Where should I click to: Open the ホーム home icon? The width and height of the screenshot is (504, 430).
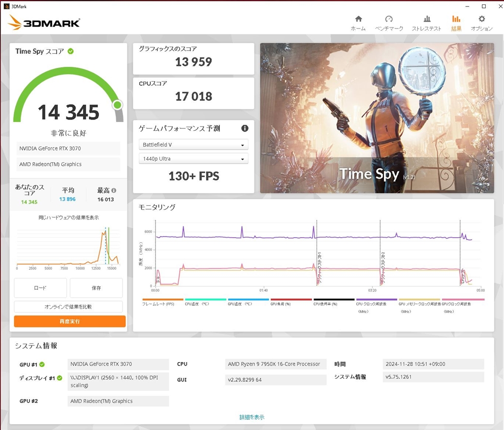click(358, 19)
